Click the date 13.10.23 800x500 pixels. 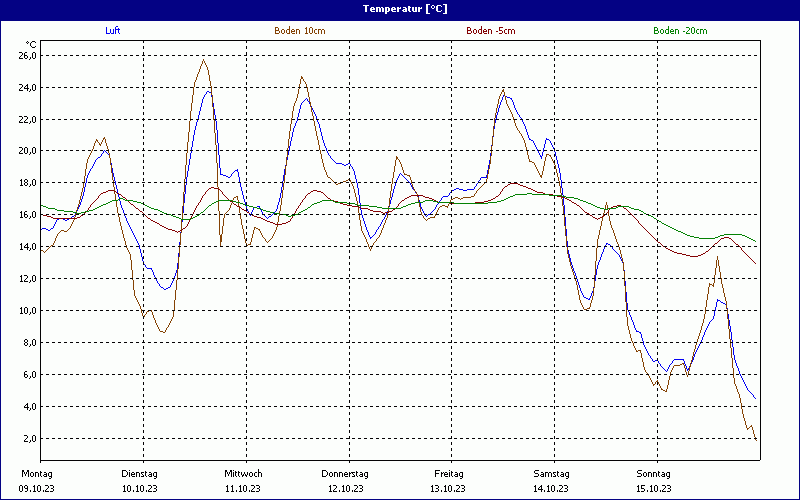[x=448, y=489]
